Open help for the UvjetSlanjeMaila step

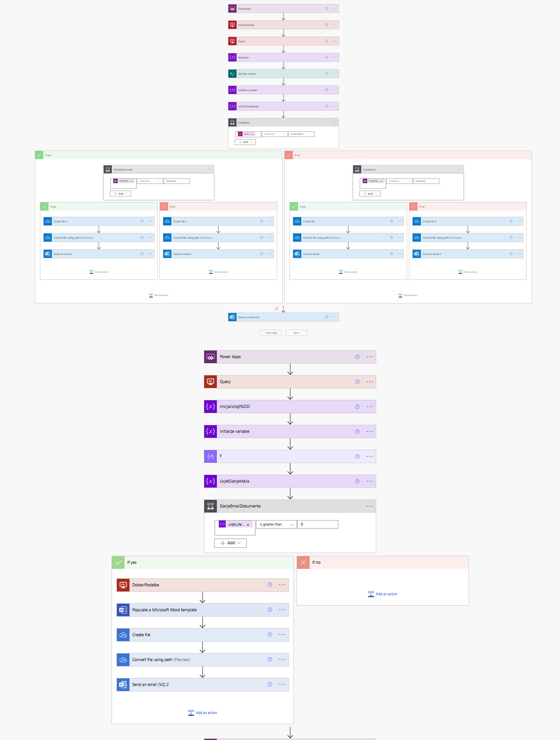pos(357,481)
